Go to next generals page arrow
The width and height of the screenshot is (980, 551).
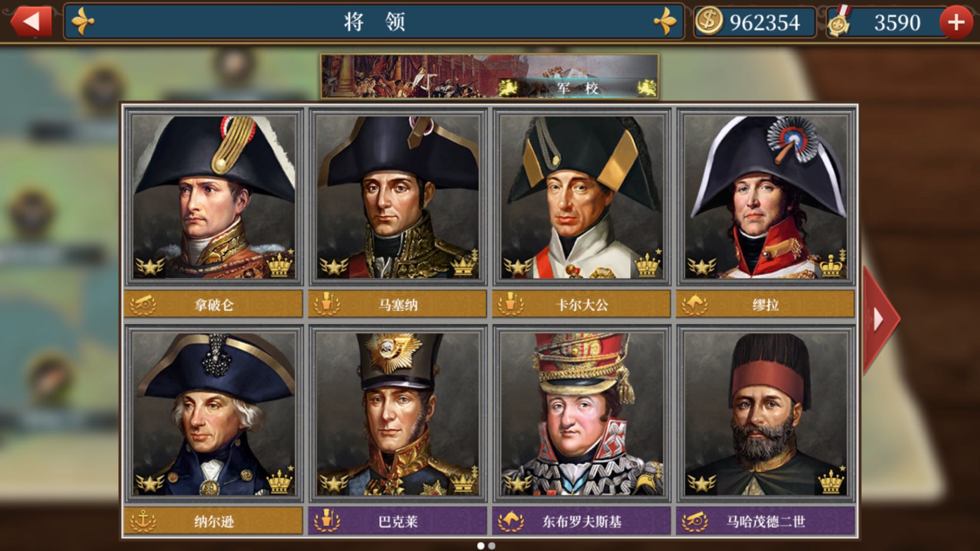pos(881,319)
